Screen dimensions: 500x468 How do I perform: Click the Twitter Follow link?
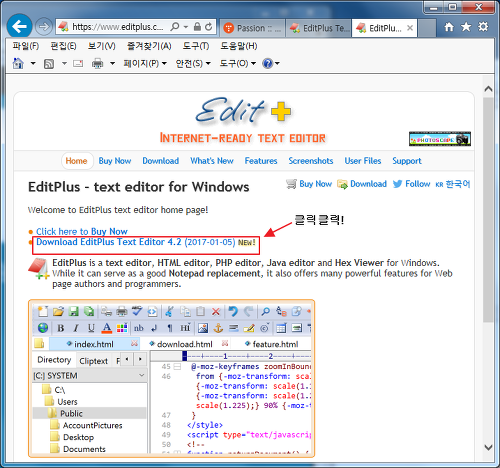click(x=411, y=184)
